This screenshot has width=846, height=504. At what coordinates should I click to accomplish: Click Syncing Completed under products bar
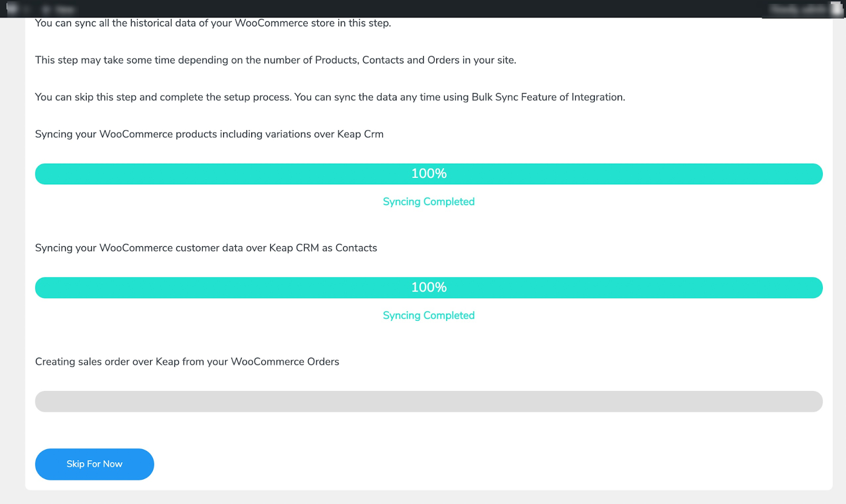(x=429, y=202)
